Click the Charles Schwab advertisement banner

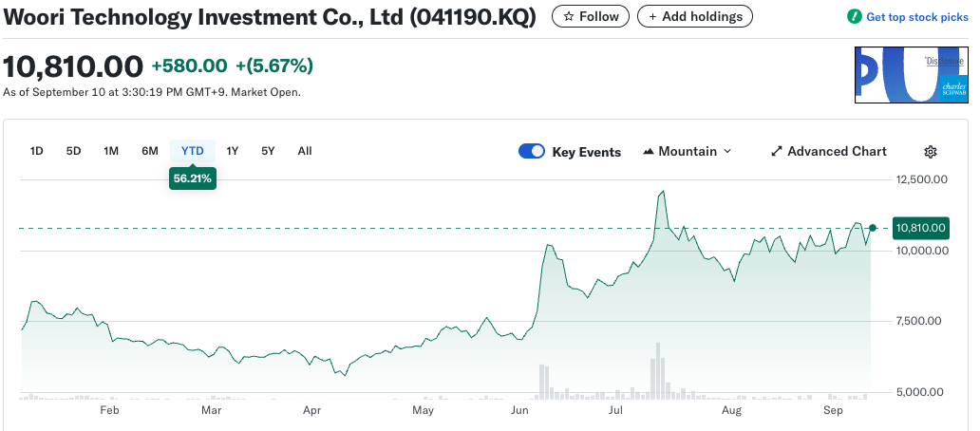click(x=912, y=75)
